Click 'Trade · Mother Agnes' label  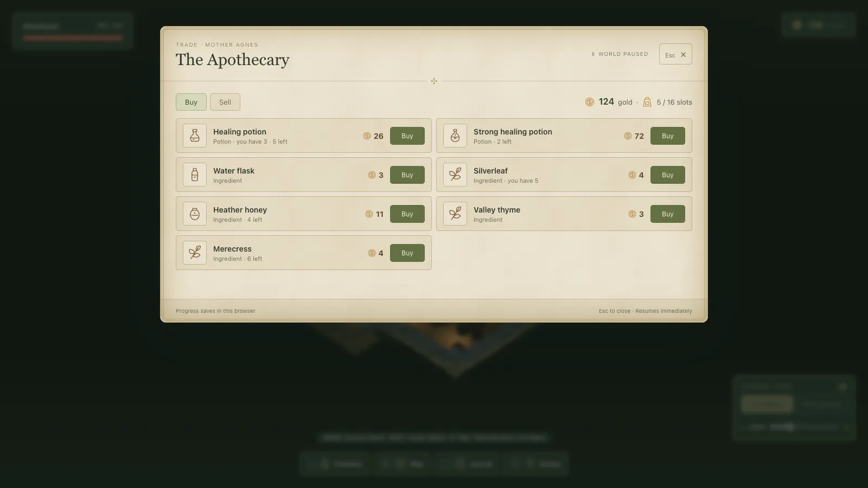pos(217,45)
